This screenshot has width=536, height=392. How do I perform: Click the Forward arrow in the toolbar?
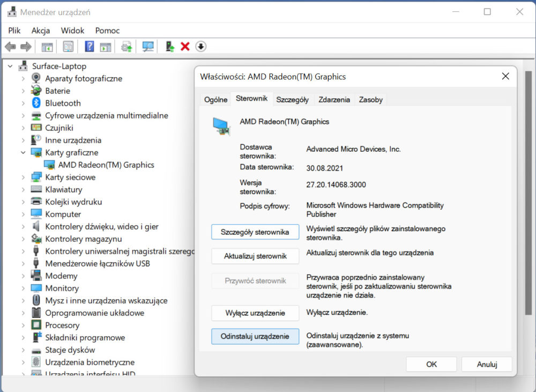point(26,47)
